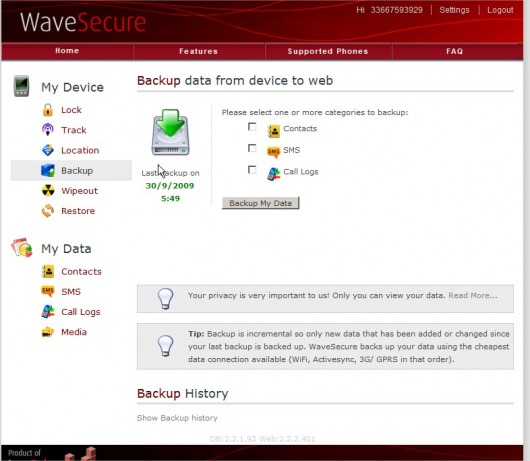Click the globe icon beside Location
Image resolution: width=530 pixels, height=461 pixels.
click(48, 150)
